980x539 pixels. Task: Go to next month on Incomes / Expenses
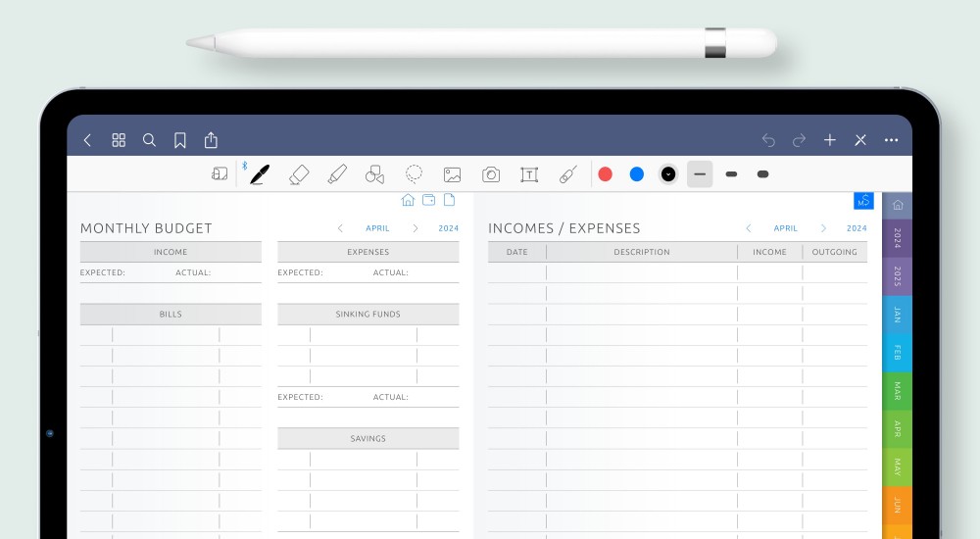point(823,228)
